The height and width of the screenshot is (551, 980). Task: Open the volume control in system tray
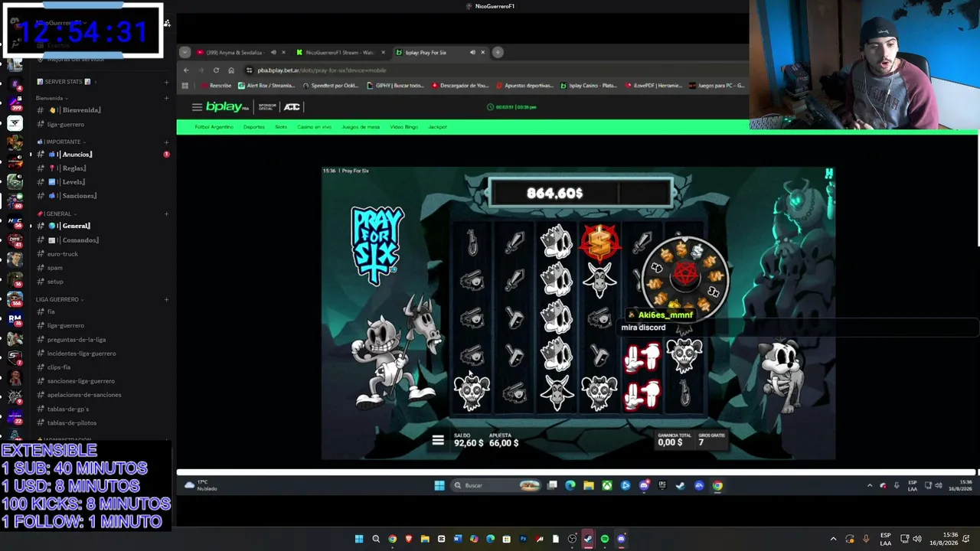pyautogui.click(x=917, y=539)
